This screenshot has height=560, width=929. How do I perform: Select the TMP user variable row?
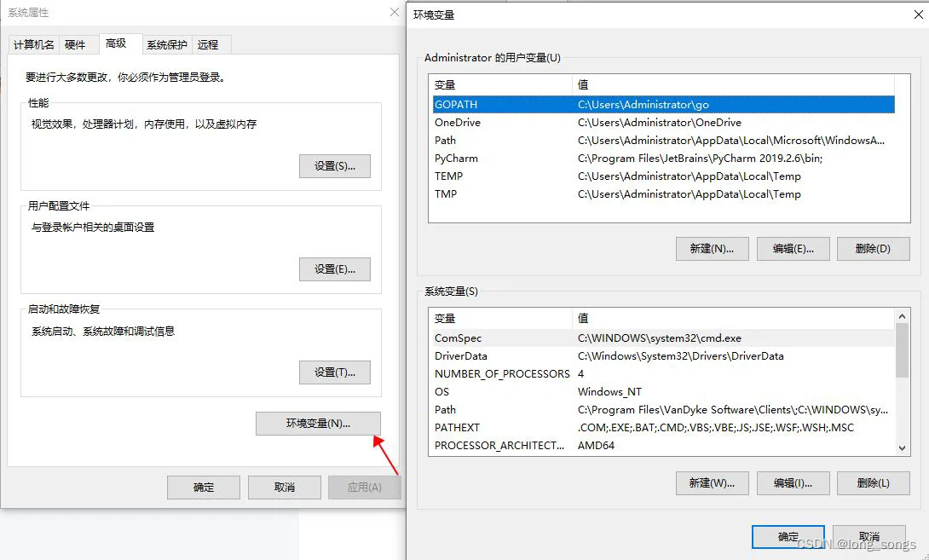click(664, 193)
